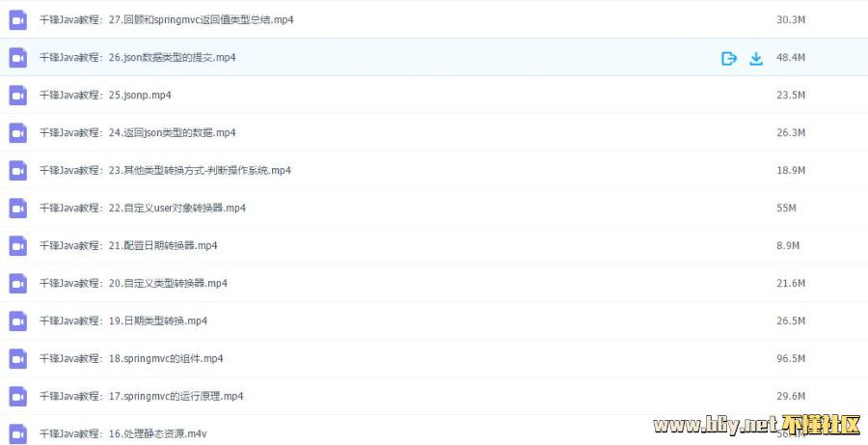868x445 pixels.
Task: Open file 17.springmvc的运行原理.mp4
Action: (x=141, y=396)
